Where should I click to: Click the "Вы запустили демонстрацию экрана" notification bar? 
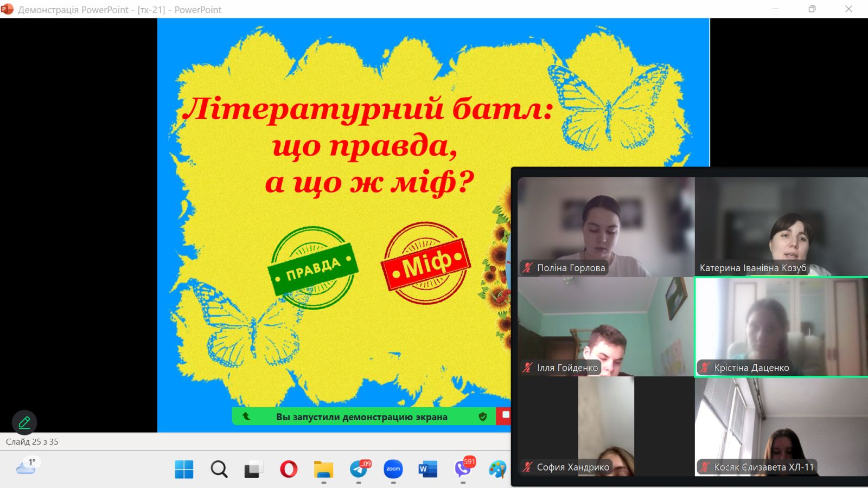361,417
